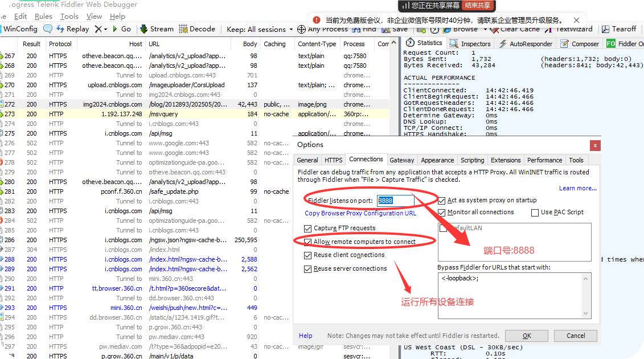Screen dimensions: 644x359
Task: Open the TextWizard icon
Action: pyautogui.click(x=548, y=30)
